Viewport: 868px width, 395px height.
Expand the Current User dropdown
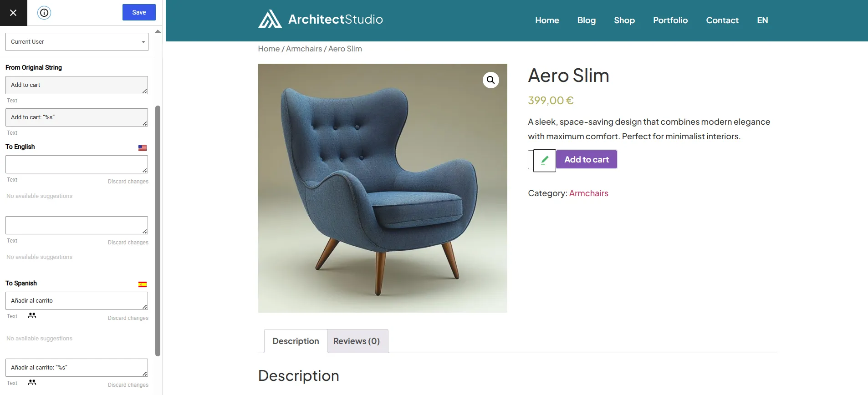(77, 42)
